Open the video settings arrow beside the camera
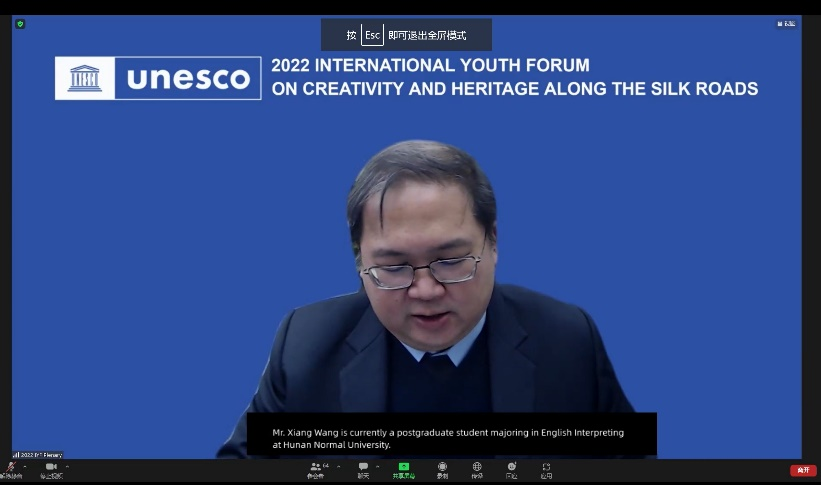Image resolution: width=821 pixels, height=485 pixels. [x=67, y=466]
